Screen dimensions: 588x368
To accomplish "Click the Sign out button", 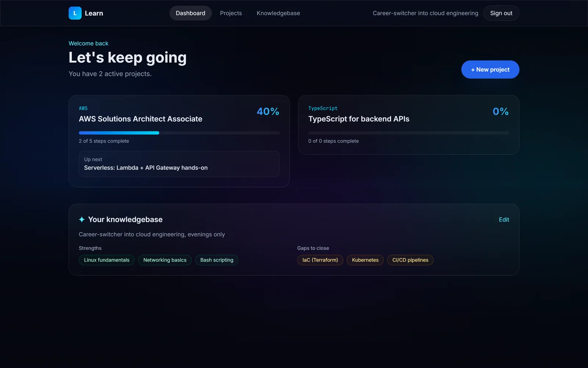I will point(501,13).
